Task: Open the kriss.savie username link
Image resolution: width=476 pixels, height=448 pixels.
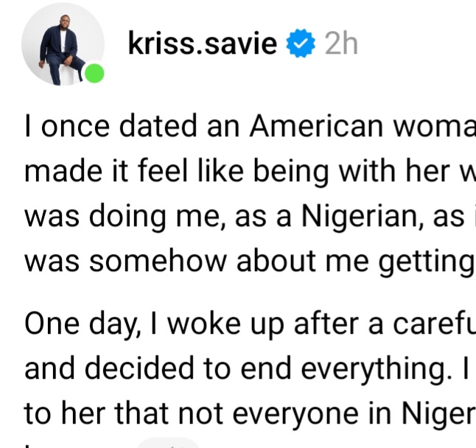Action: click(x=203, y=45)
